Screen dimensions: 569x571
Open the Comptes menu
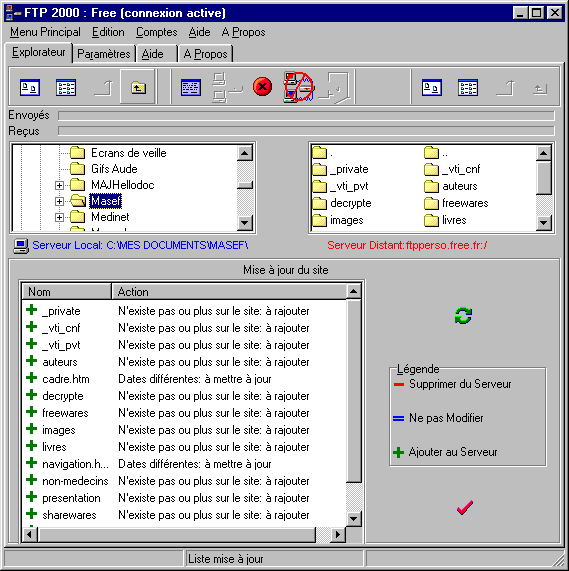[x=157, y=32]
